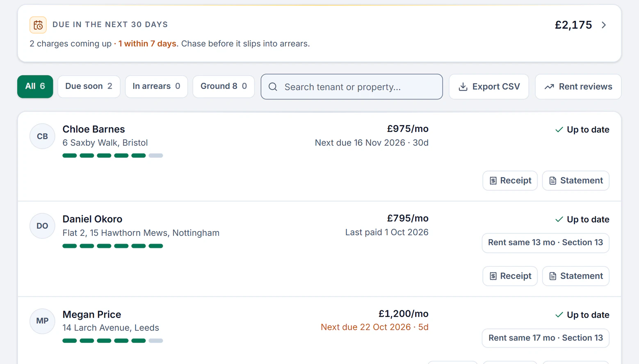Click Chloe Barnes Up to date checkmark icon
This screenshot has width=639, height=364.
coord(559,130)
